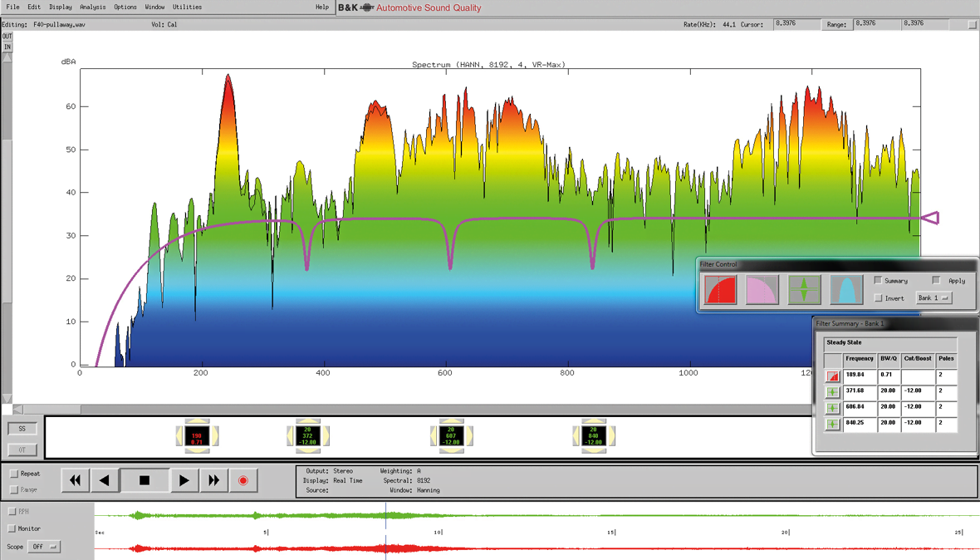980x560 pixels.
Task: Play the sound in reverse
Action: (105, 480)
